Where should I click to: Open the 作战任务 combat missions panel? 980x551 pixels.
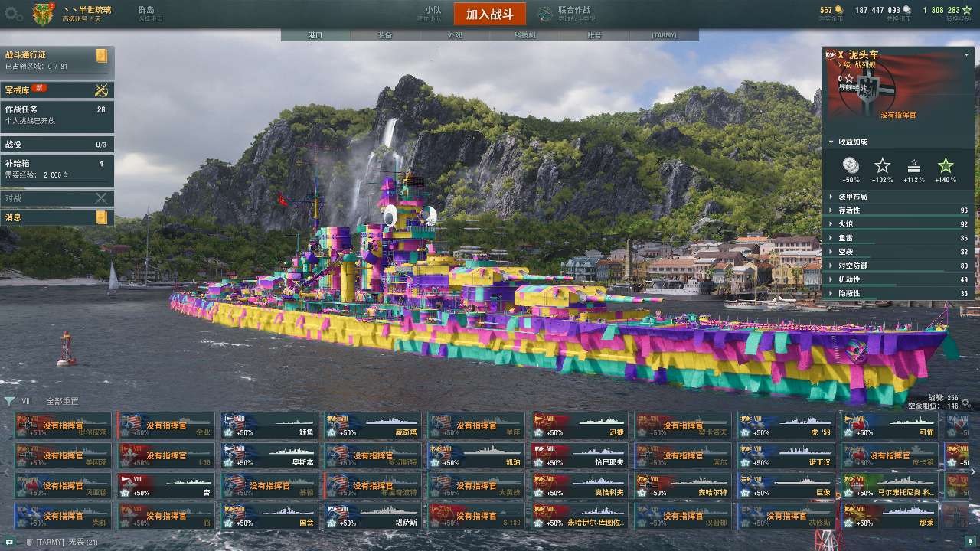[57, 115]
